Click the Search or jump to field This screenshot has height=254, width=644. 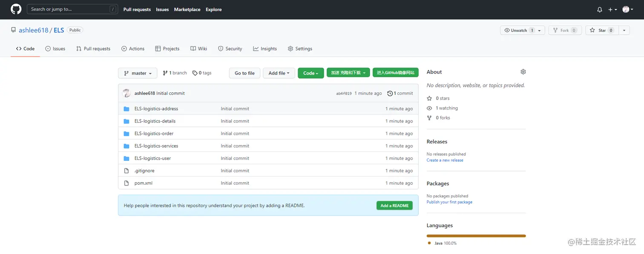72,9
